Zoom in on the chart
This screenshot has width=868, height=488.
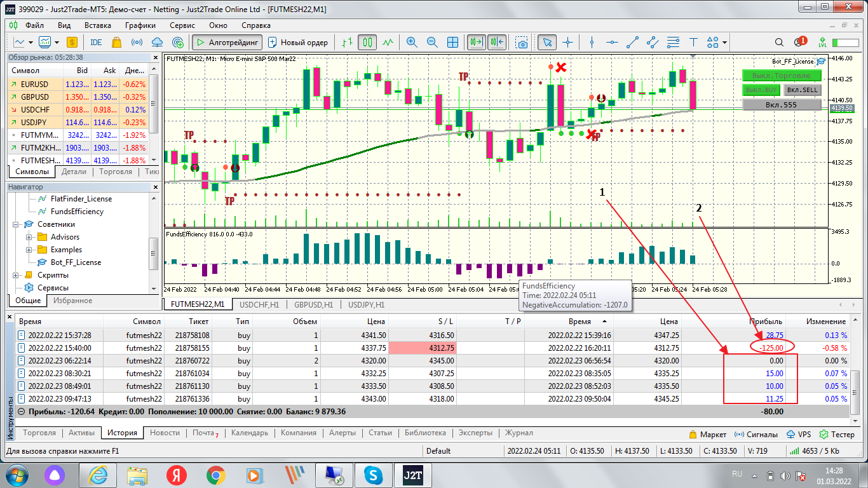click(412, 43)
